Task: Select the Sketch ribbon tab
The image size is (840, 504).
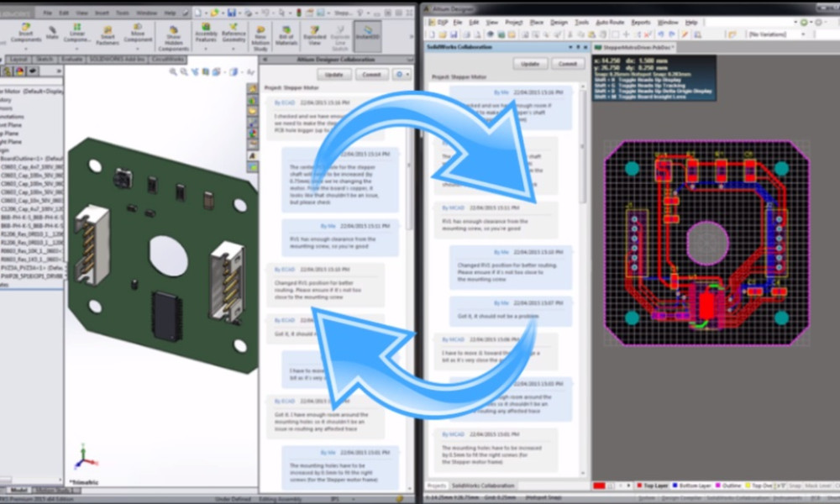Action: pyautogui.click(x=45, y=59)
